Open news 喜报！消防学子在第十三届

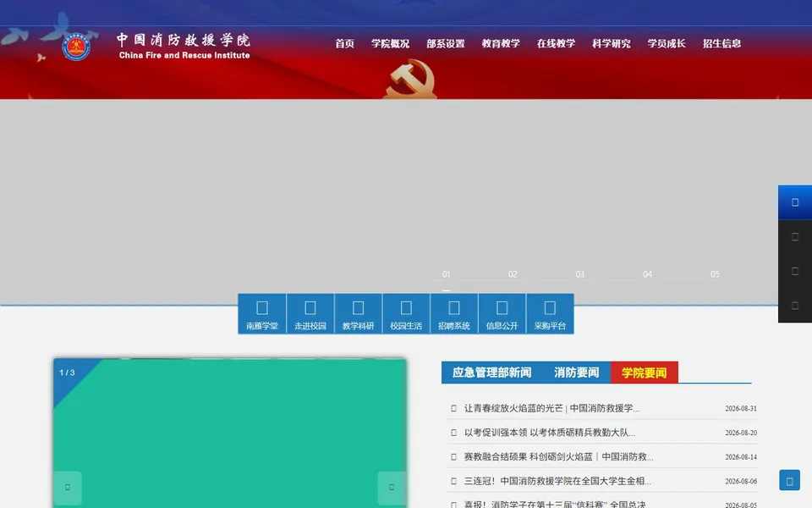pos(555,504)
